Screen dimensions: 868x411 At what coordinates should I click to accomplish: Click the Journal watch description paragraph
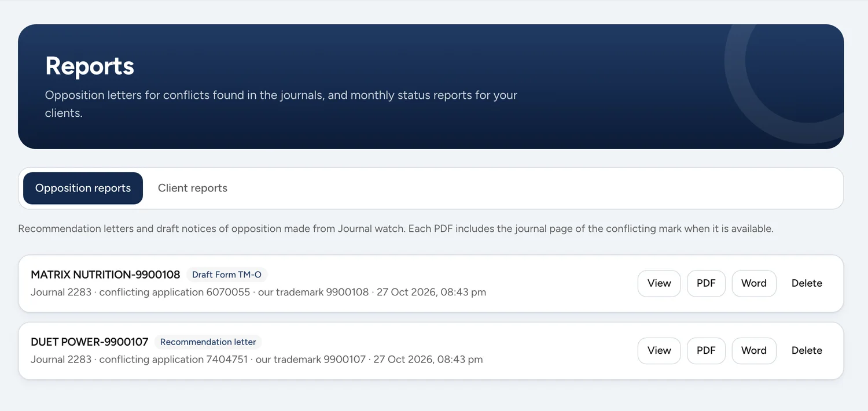pyautogui.click(x=396, y=229)
